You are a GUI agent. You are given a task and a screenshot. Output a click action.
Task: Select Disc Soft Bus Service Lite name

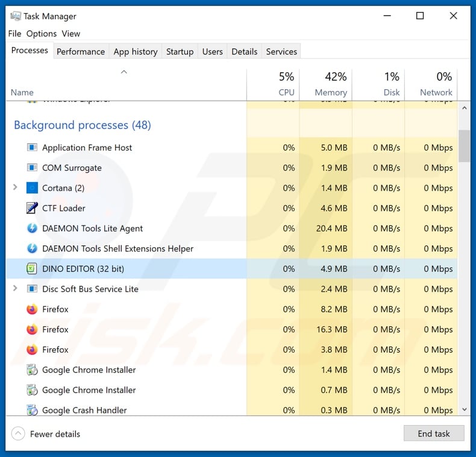pos(90,289)
